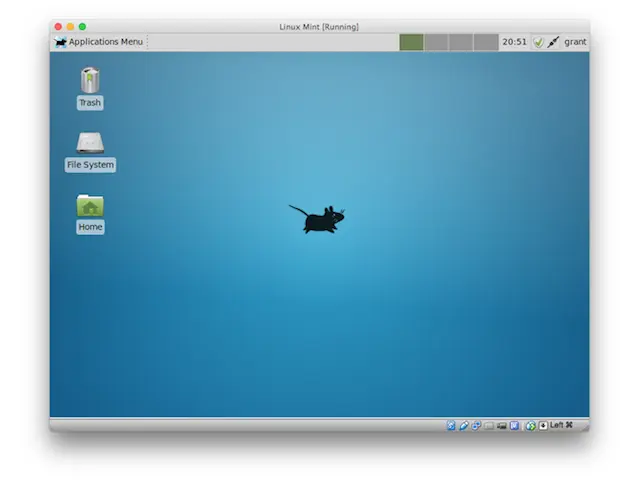Click the 20:51 panel clock
Screen dimensions: 640x480
514,42
